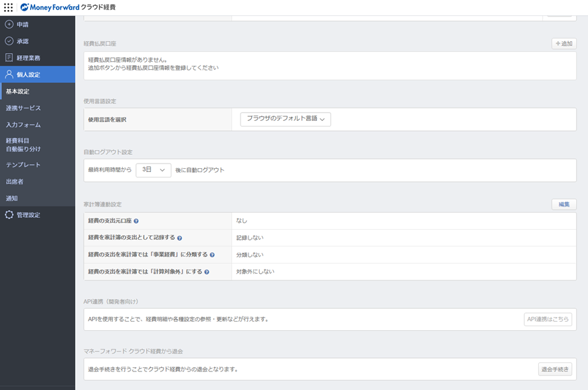Click help icon beside 経費の支出元口座

pyautogui.click(x=136, y=221)
